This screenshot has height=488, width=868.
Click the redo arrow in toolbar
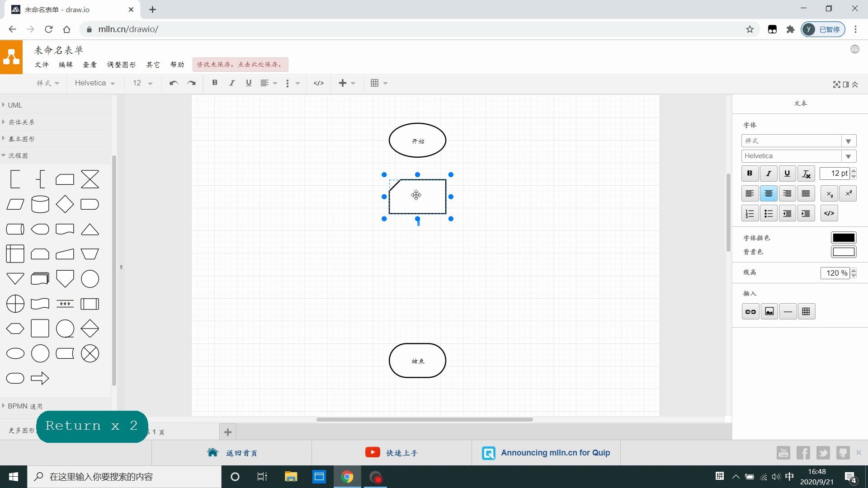[x=191, y=83]
